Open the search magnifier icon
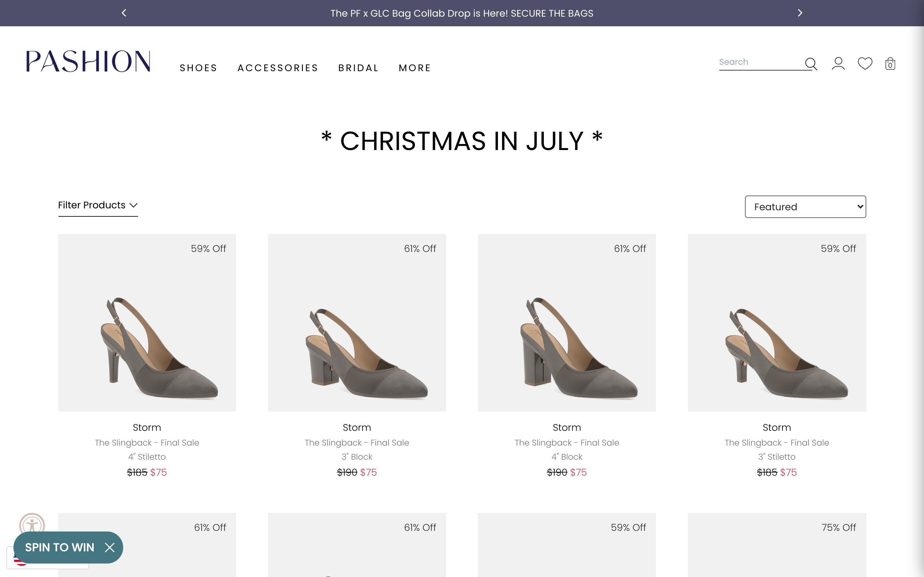 (811, 64)
